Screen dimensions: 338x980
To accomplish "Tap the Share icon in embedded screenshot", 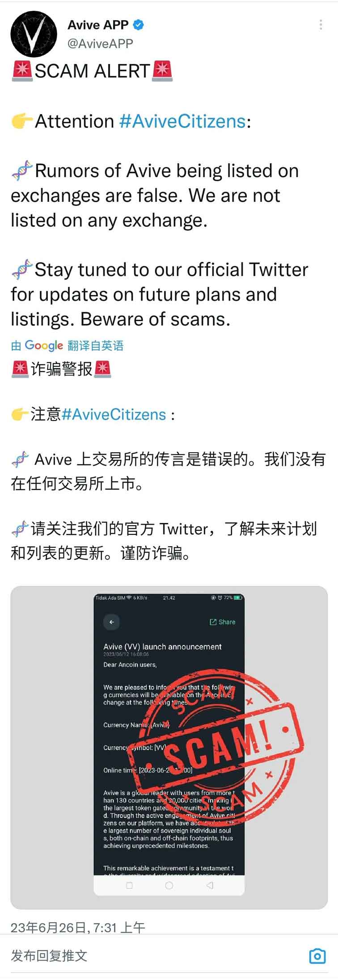I will [222, 622].
